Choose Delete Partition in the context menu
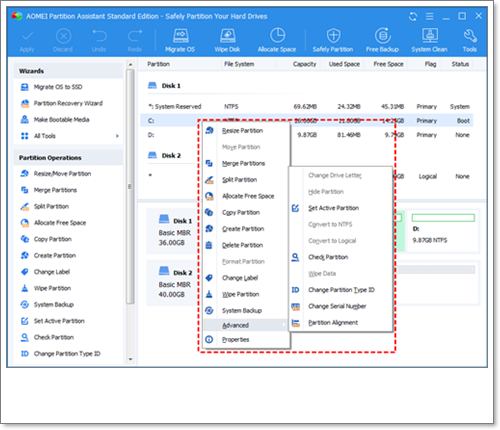Image resolution: width=500 pixels, height=430 pixels. click(x=246, y=245)
